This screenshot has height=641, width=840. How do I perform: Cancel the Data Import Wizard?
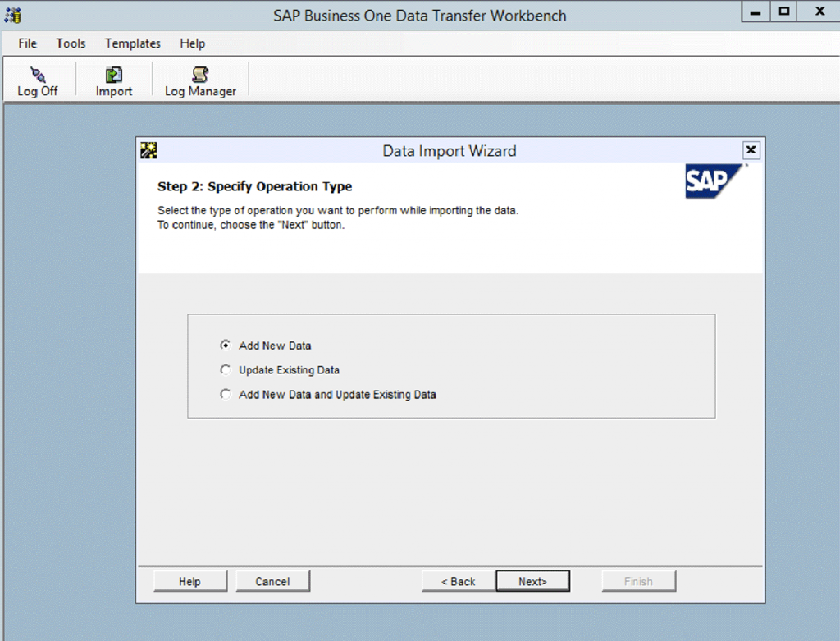click(x=272, y=580)
